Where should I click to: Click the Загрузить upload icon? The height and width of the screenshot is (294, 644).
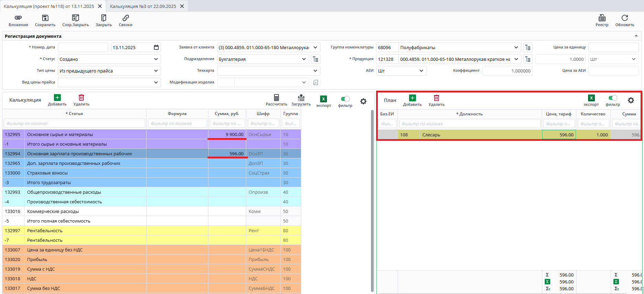pyautogui.click(x=301, y=98)
